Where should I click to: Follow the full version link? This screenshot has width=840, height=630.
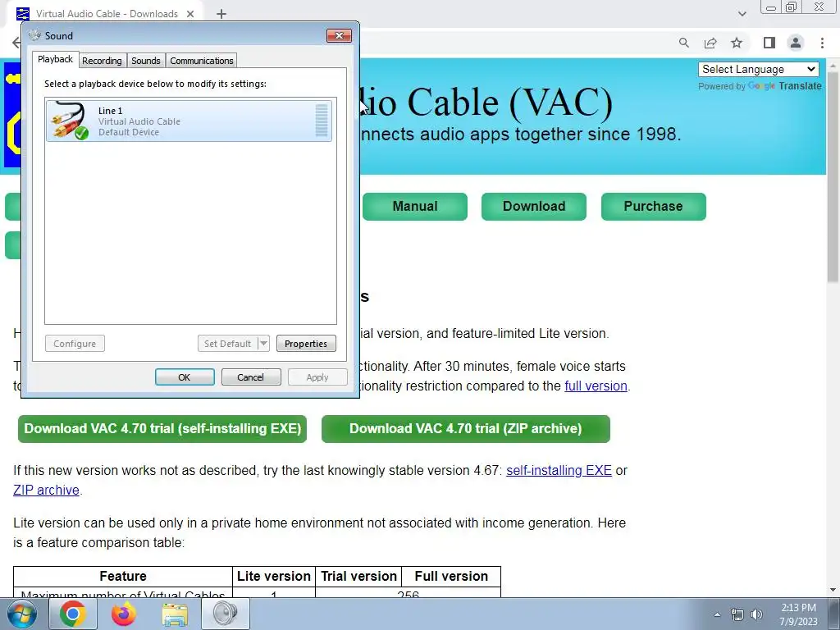pos(596,386)
